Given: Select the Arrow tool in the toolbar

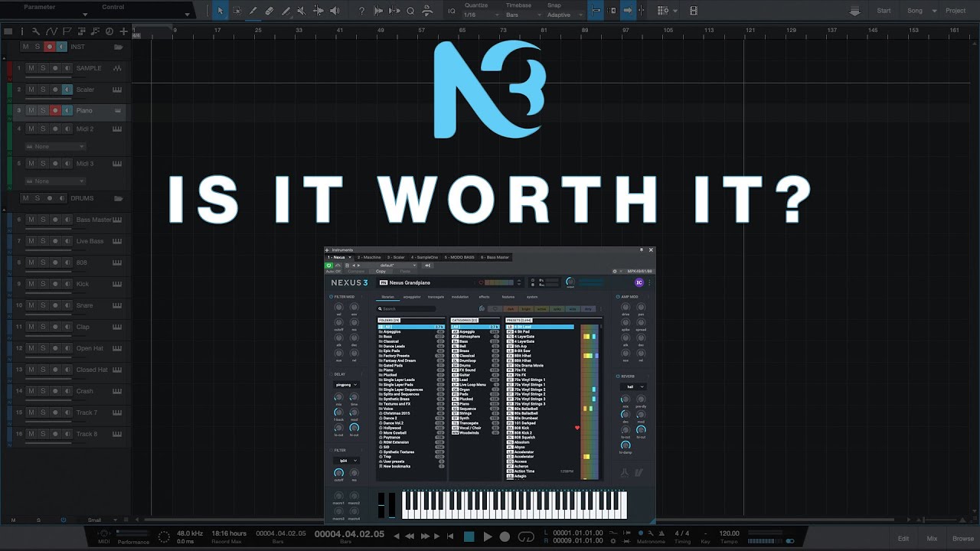Looking at the screenshot, I should point(220,11).
